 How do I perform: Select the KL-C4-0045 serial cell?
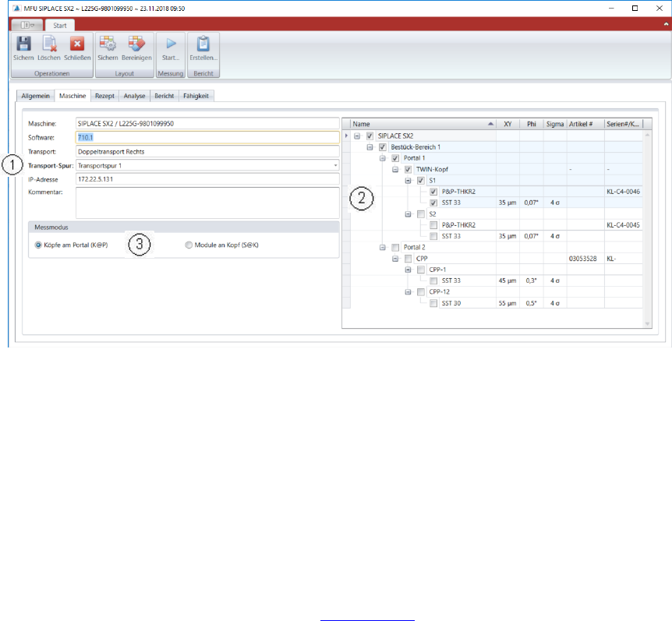pos(623,225)
